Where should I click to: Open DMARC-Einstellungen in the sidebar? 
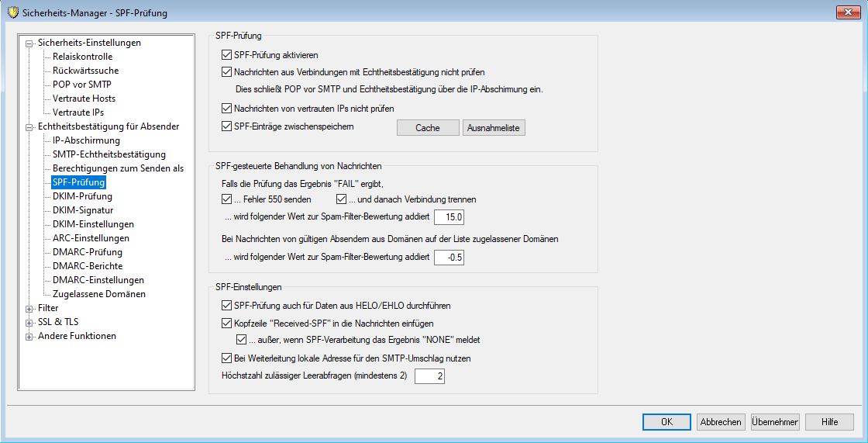click(98, 280)
